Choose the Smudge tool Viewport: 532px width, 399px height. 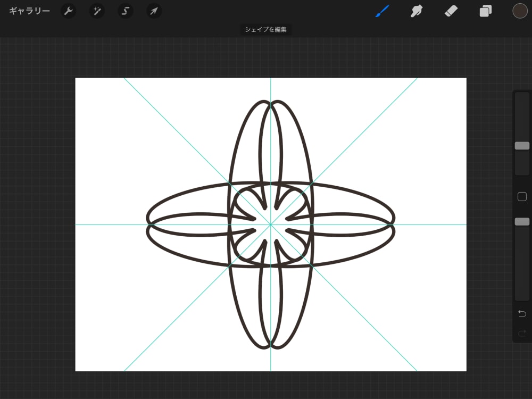click(x=416, y=11)
